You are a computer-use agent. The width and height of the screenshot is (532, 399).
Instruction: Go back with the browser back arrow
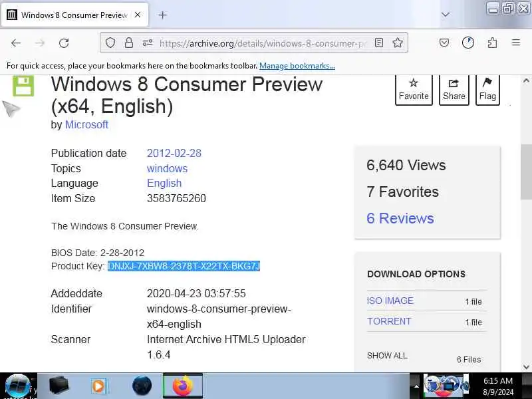click(16, 43)
